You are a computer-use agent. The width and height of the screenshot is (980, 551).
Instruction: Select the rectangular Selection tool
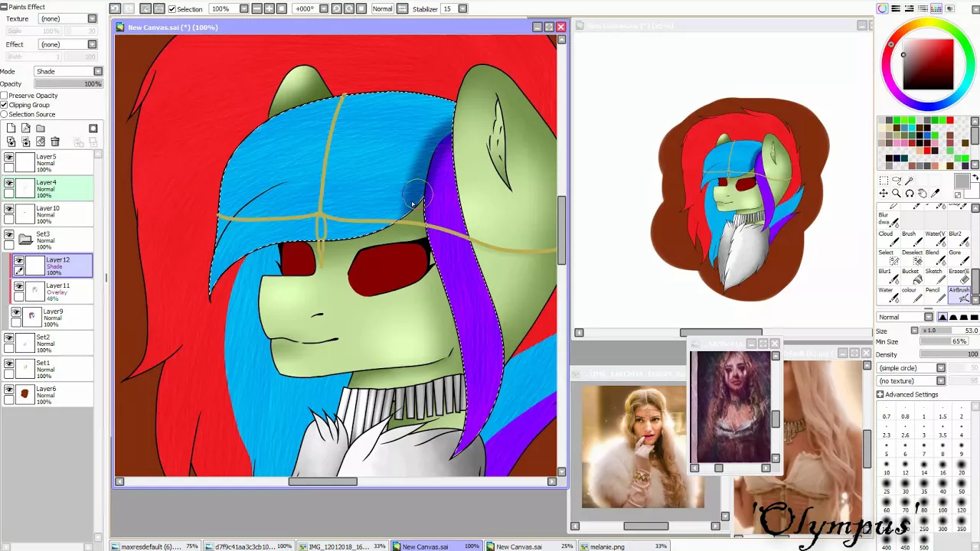tap(884, 181)
